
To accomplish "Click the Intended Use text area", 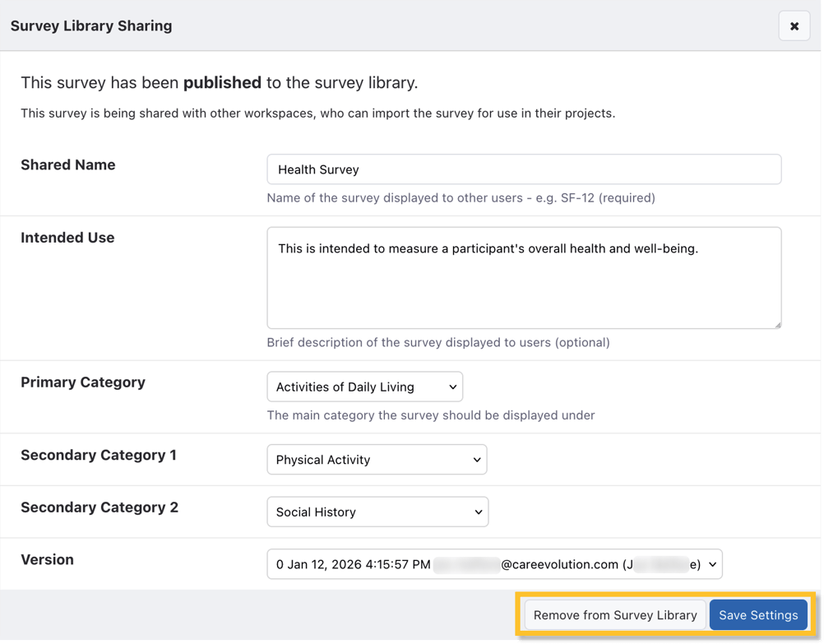I will point(524,277).
